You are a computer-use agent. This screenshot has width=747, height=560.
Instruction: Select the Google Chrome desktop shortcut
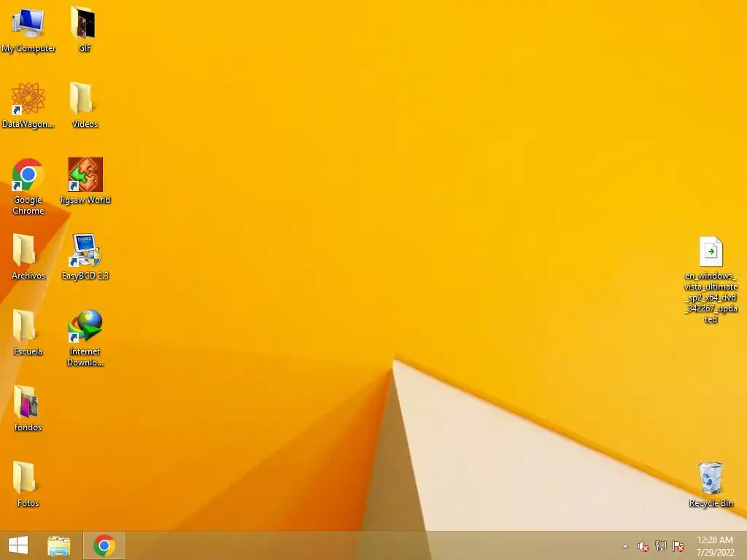point(28,175)
